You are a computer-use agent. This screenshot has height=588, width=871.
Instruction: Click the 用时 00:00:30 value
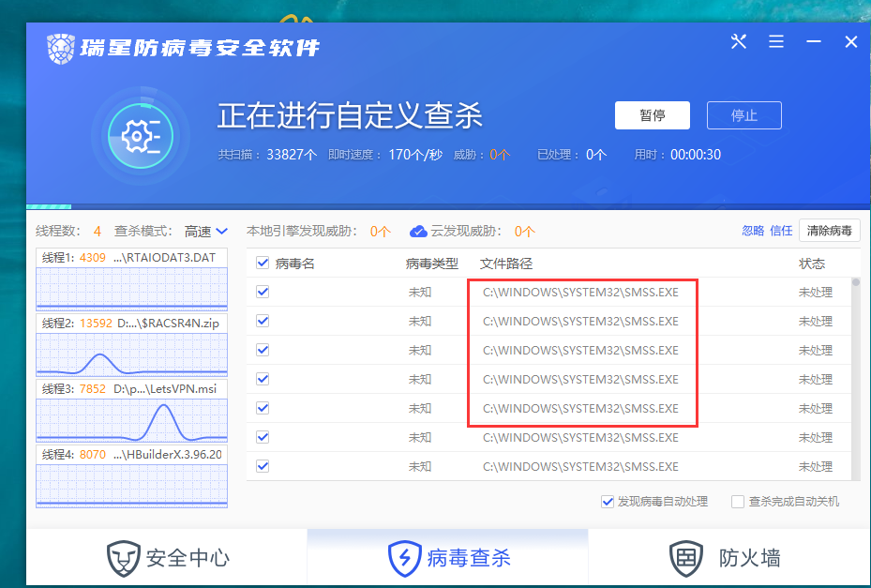coord(696,155)
